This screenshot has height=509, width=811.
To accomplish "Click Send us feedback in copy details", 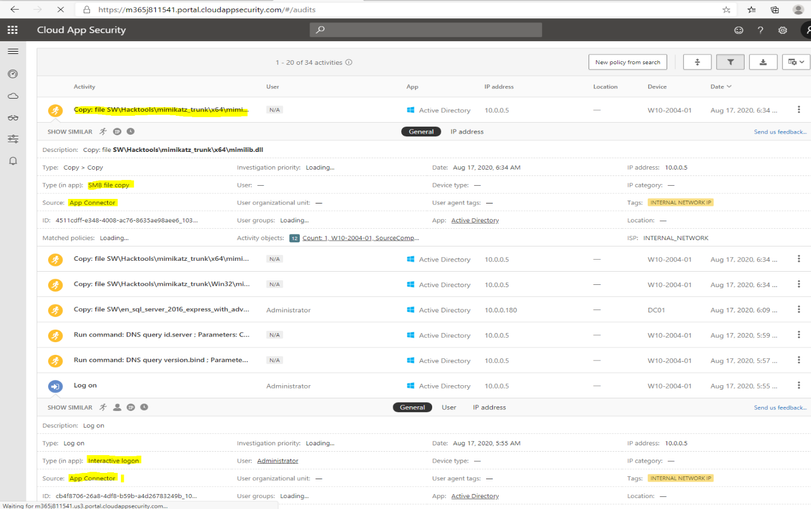I will [x=780, y=132].
